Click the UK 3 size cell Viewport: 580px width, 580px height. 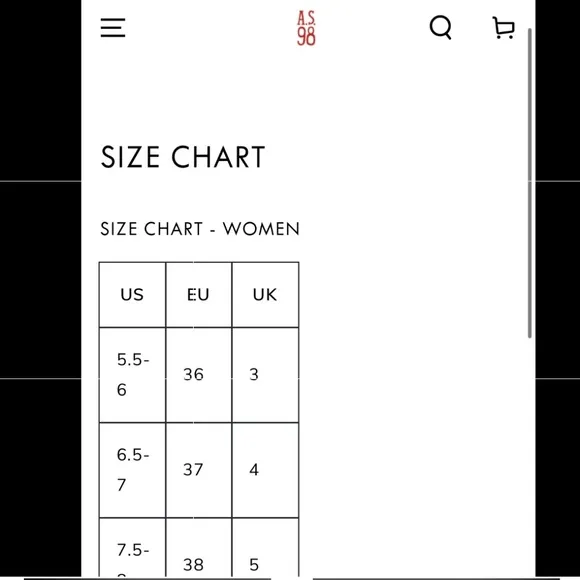265,375
